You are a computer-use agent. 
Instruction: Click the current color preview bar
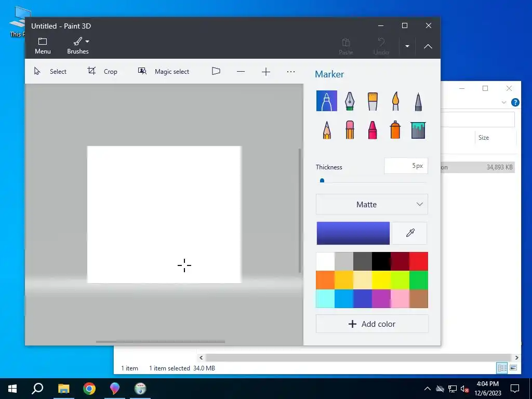pyautogui.click(x=353, y=233)
